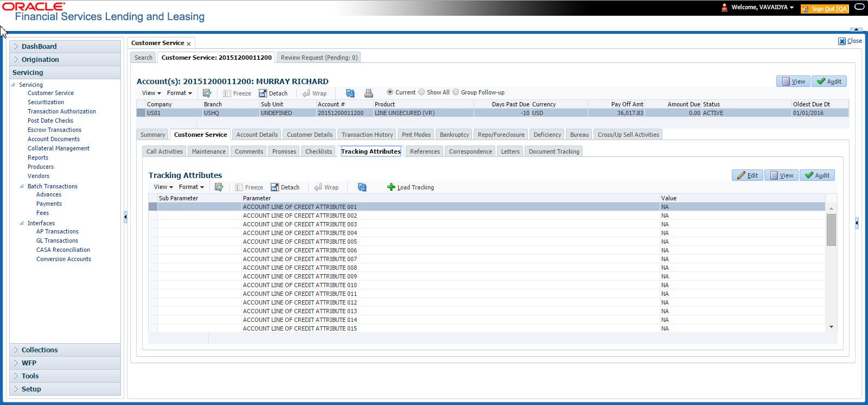Screen dimensions: 868x405
Task: Open Securitization in the Servicing tree
Action: point(46,102)
